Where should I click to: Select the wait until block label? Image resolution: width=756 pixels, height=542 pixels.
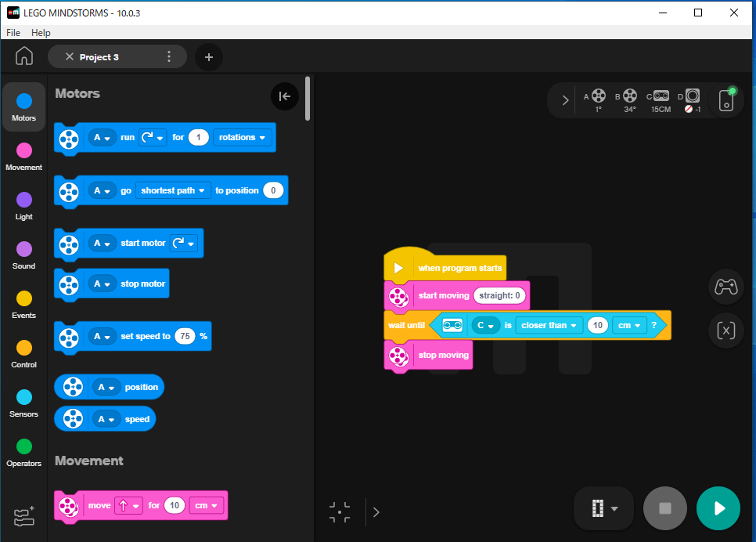click(x=406, y=325)
